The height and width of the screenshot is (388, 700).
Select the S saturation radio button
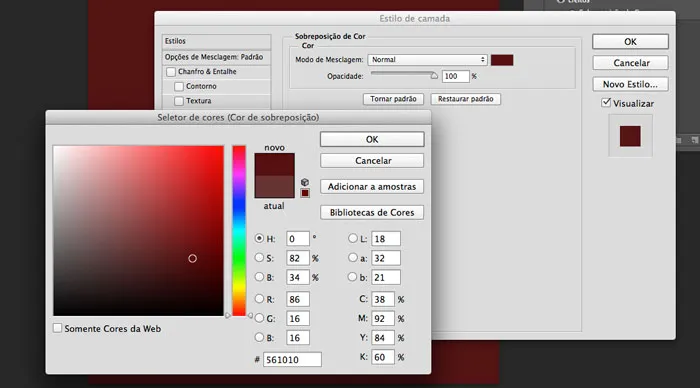click(x=259, y=258)
